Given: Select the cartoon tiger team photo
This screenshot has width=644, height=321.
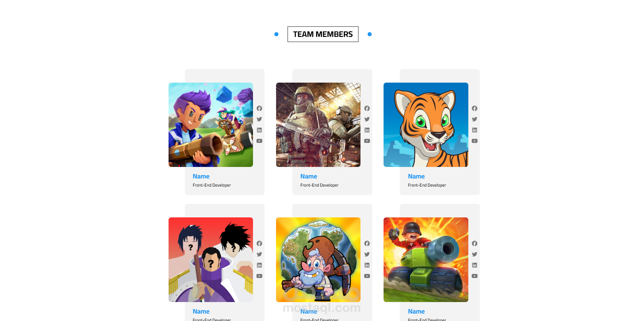Looking at the screenshot, I should tap(426, 125).
